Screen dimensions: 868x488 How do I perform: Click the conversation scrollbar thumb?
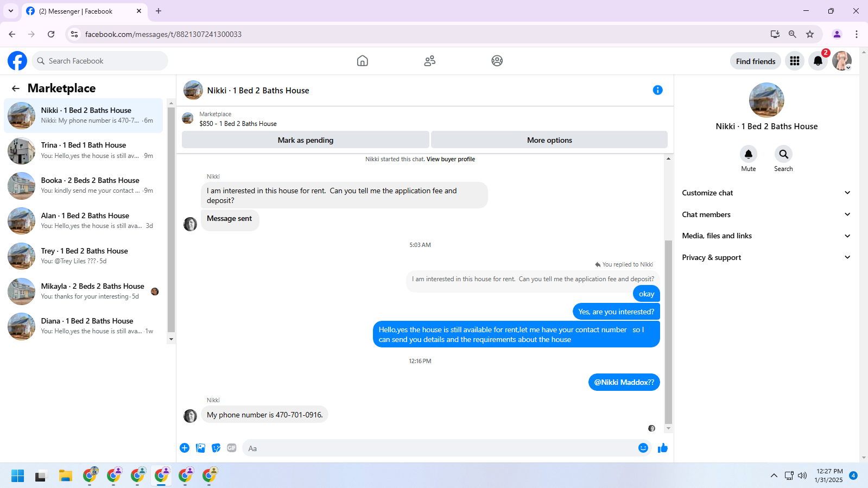(x=668, y=332)
